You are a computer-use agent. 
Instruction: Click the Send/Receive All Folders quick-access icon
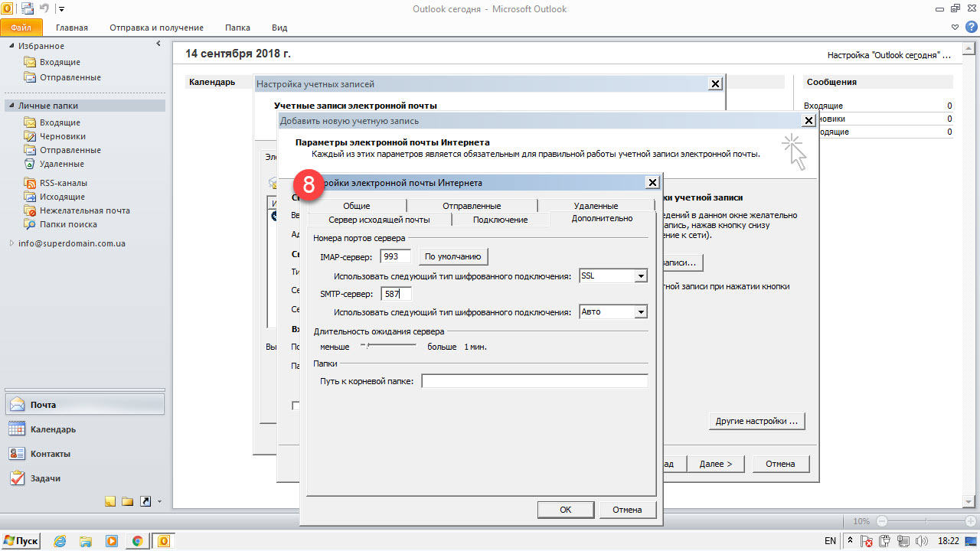click(28, 8)
